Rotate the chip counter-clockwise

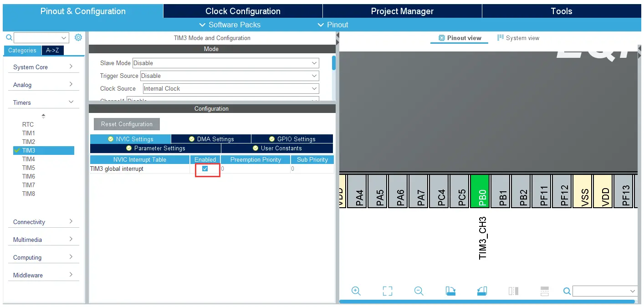pyautogui.click(x=482, y=291)
